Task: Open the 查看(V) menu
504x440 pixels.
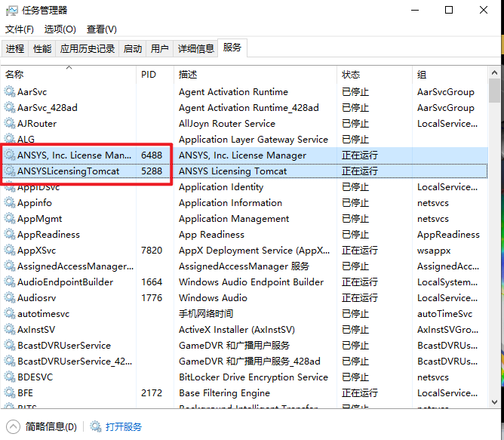Action: tap(101, 29)
